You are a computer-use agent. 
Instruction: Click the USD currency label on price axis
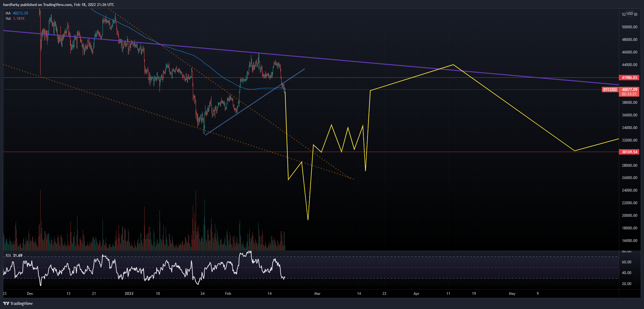(630, 14)
